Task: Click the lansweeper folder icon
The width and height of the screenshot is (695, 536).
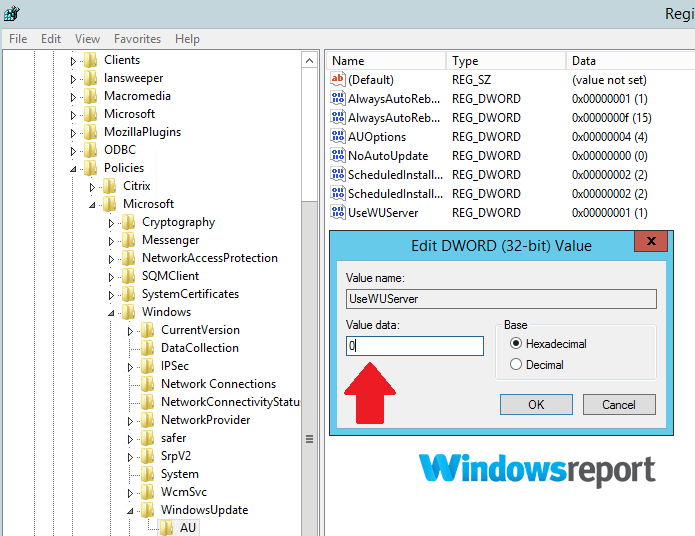Action: [91, 78]
